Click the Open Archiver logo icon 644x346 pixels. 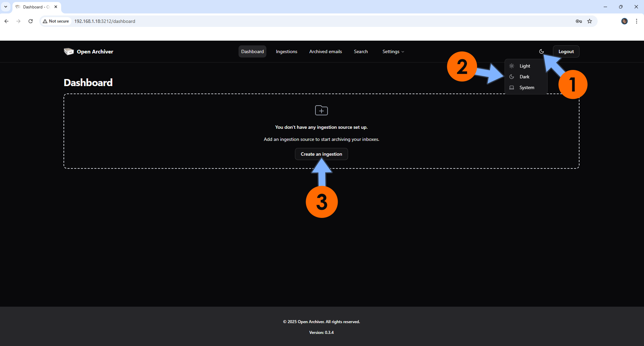(69, 51)
